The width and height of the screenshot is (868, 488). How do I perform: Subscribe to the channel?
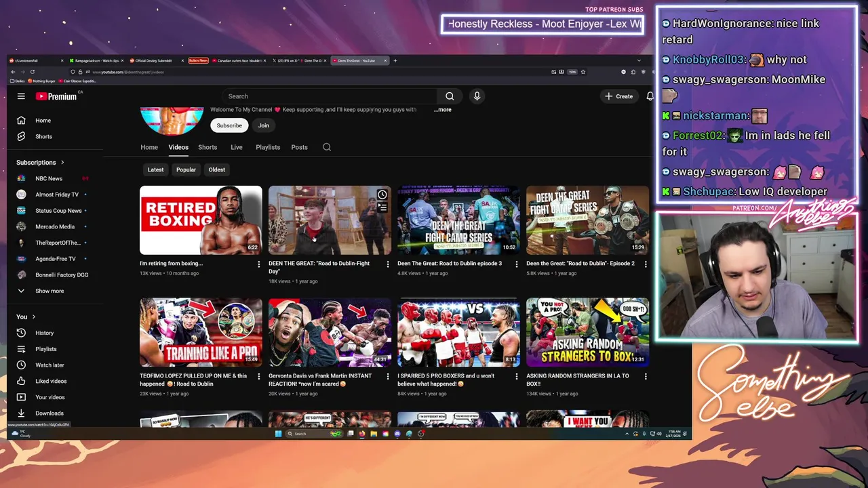pos(229,125)
